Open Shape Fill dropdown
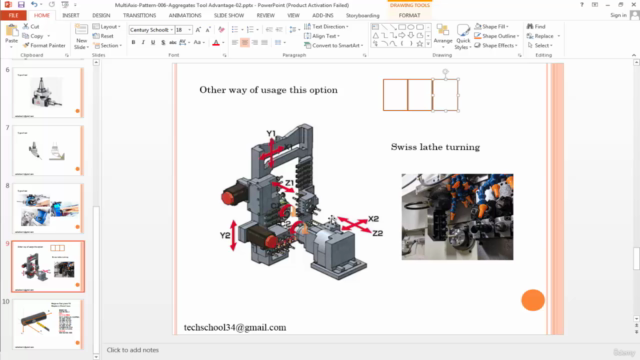Image resolution: width=640 pixels, height=360 pixels. (x=492, y=27)
